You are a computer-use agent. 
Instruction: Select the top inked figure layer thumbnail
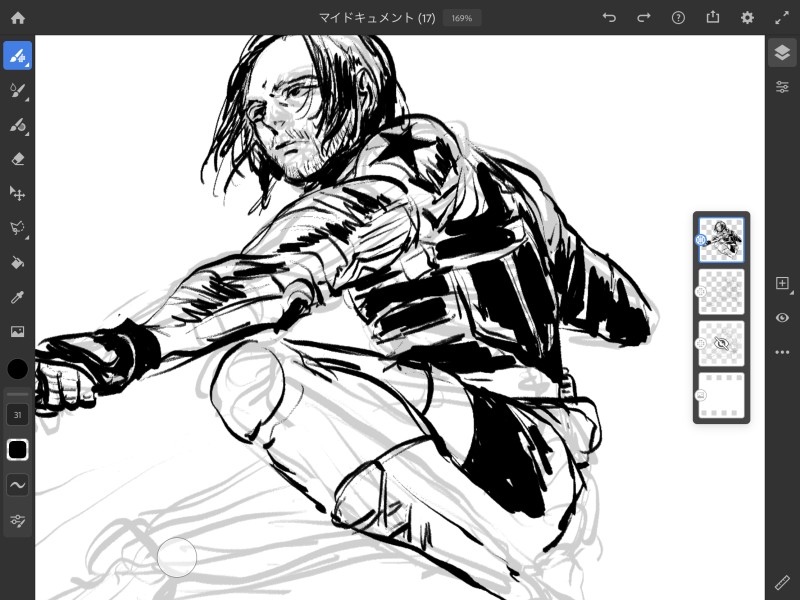[x=721, y=240]
